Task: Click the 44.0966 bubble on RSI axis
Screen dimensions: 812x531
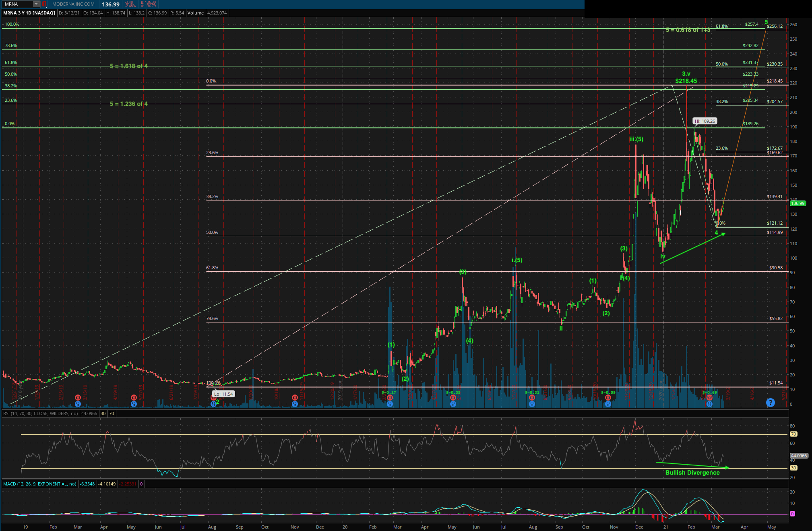Action: tap(799, 456)
